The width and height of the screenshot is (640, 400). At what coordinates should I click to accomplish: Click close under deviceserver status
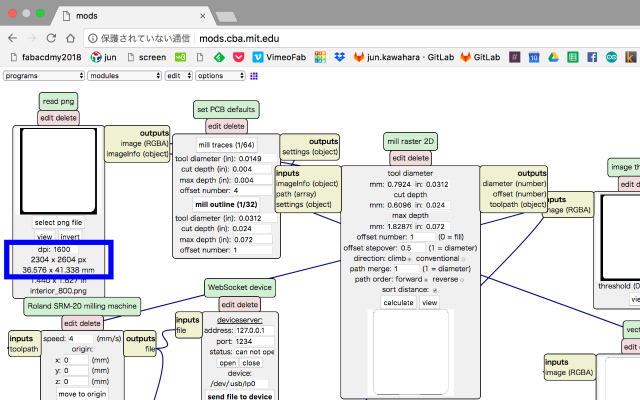tap(251, 363)
